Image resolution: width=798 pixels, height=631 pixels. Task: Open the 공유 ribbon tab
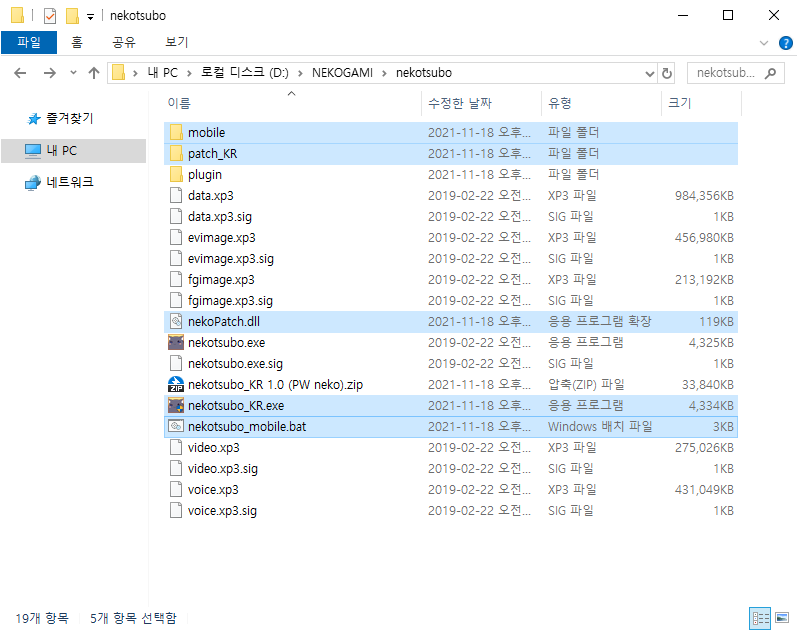124,42
